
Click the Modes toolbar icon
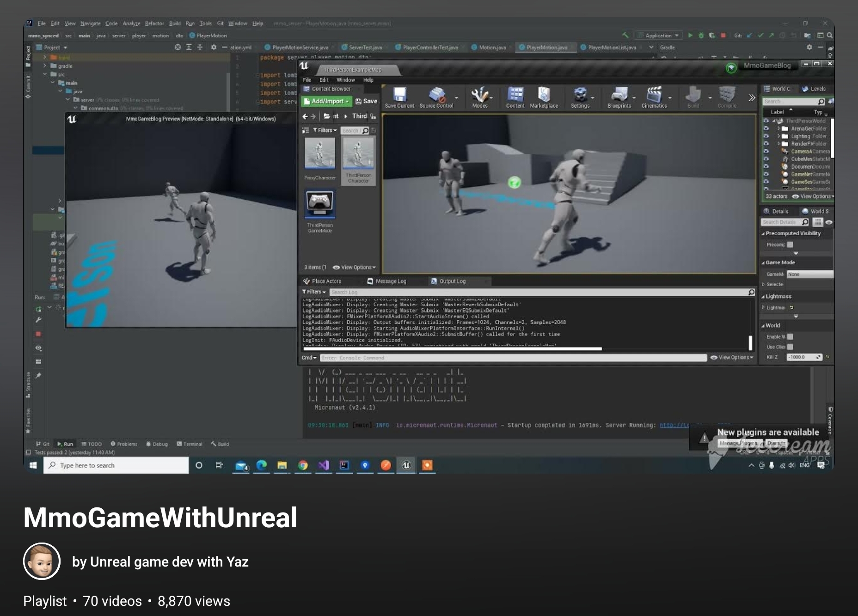pyautogui.click(x=480, y=98)
